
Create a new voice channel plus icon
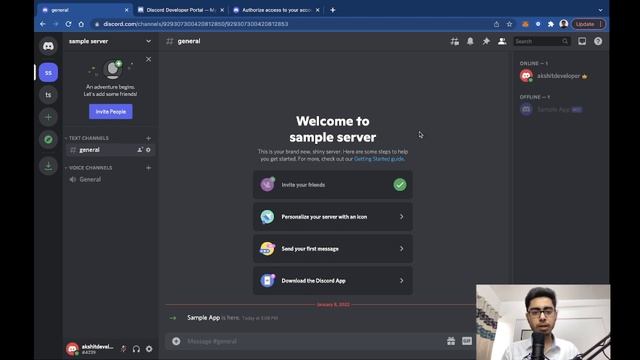[x=149, y=168]
